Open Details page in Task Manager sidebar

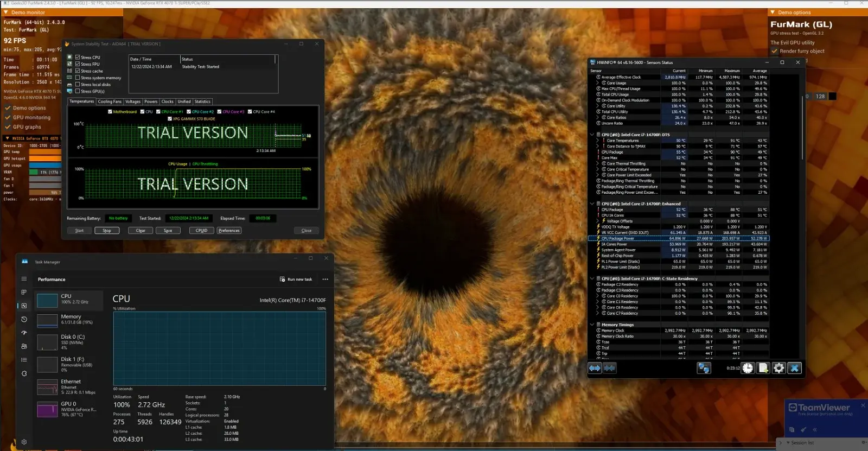coord(24,360)
